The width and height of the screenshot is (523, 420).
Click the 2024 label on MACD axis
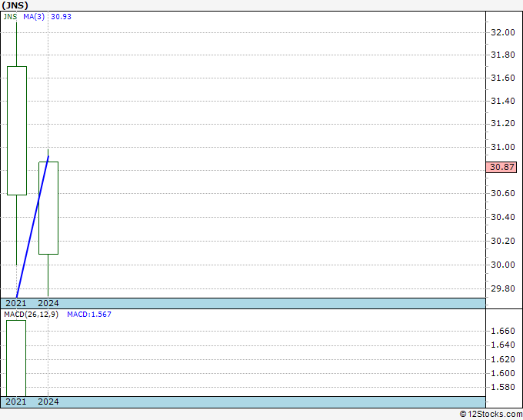click(x=48, y=402)
